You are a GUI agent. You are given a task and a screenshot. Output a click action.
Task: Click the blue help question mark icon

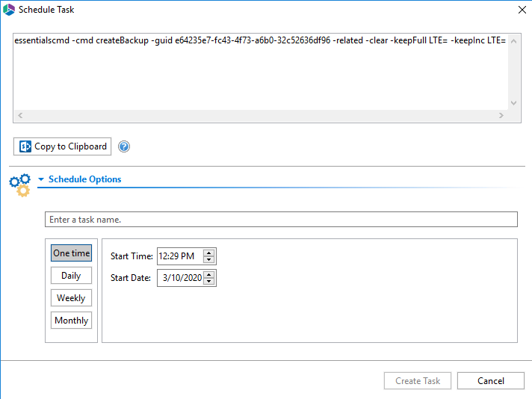click(x=124, y=146)
